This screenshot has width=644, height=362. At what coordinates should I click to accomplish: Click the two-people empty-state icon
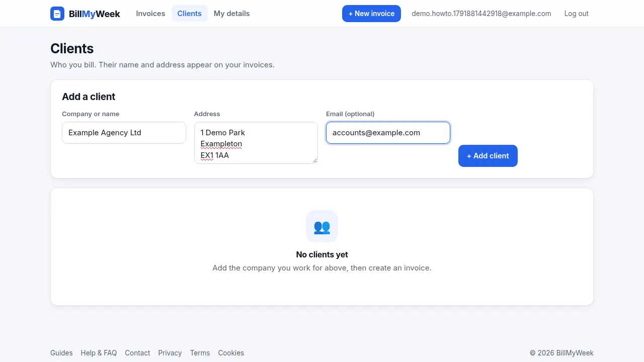click(322, 226)
